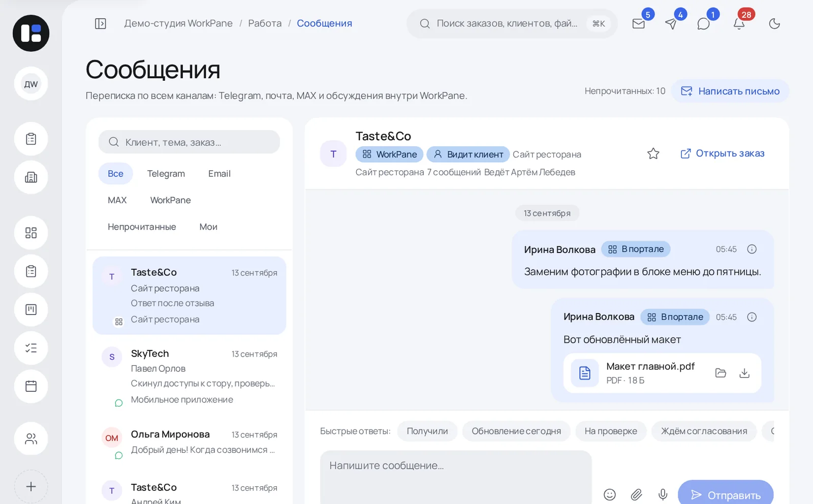
Task: Toggle the Непрочитанные filter
Action: coord(142,227)
